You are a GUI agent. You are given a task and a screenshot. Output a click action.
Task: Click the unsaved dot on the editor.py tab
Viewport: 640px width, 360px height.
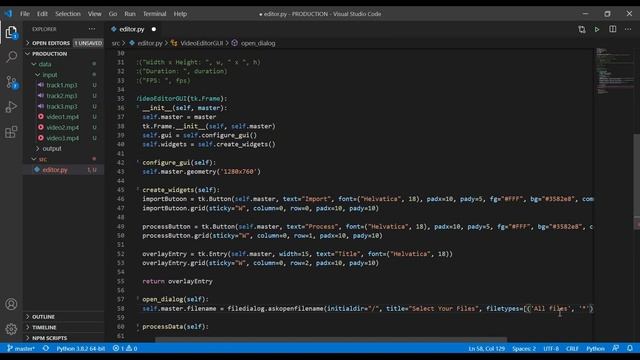tap(154, 29)
